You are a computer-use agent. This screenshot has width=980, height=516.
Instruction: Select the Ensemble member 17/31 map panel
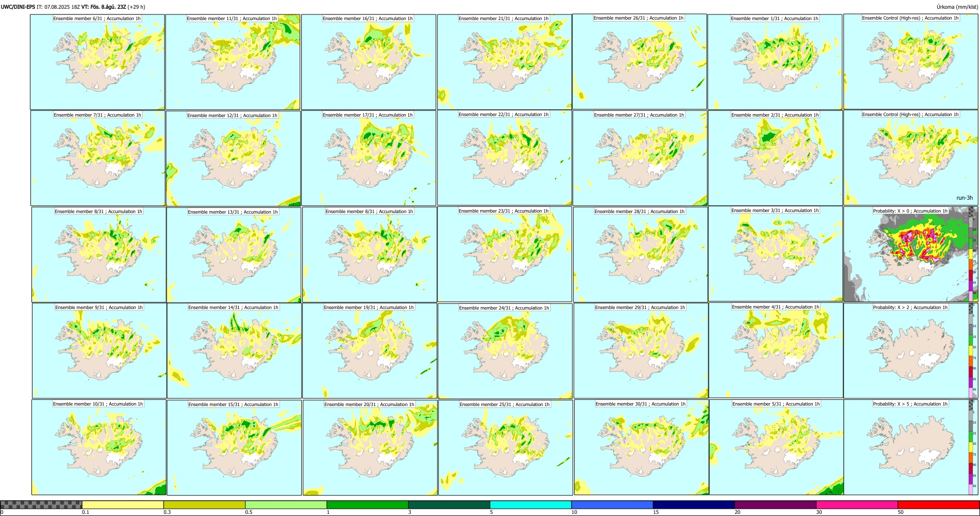coord(368,158)
